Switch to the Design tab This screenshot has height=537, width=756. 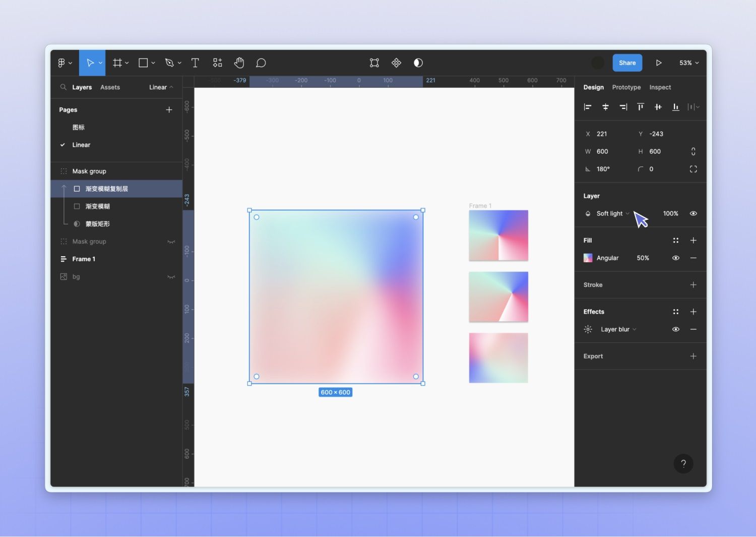pos(593,87)
